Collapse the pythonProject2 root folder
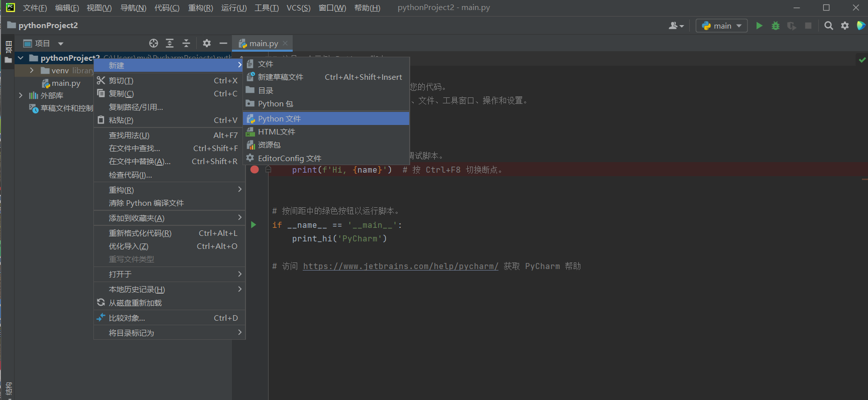The image size is (868, 400). (21, 58)
